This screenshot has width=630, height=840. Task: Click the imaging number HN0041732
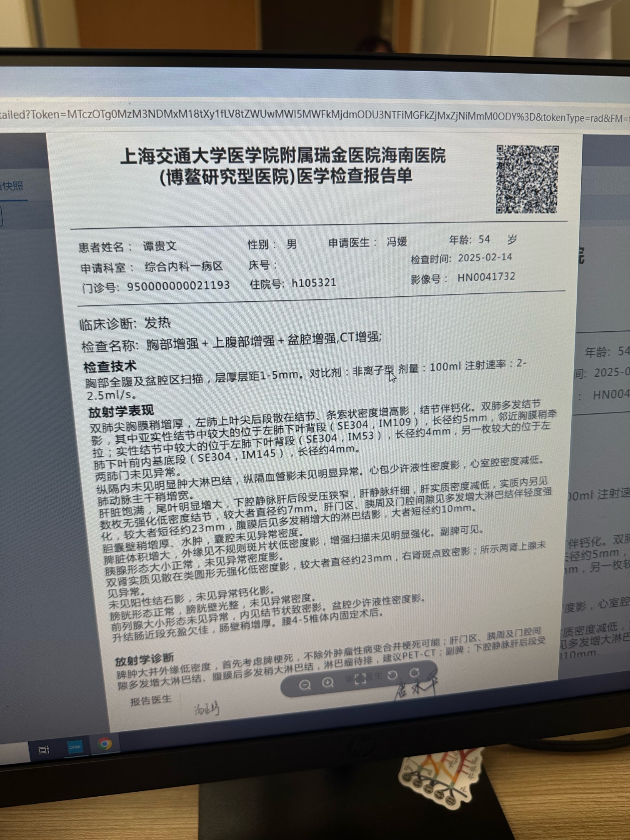pyautogui.click(x=486, y=277)
